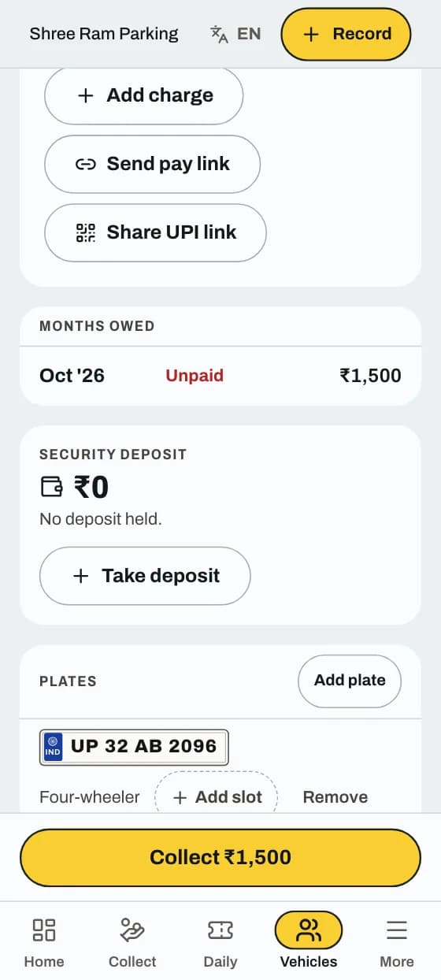Open the Daily ticket icon
441x980 pixels.
point(220,930)
